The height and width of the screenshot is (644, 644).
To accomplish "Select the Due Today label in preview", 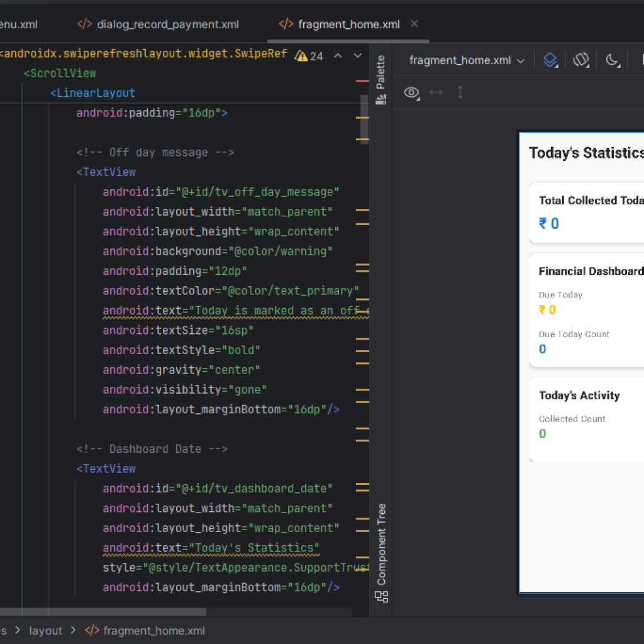I will (560, 295).
